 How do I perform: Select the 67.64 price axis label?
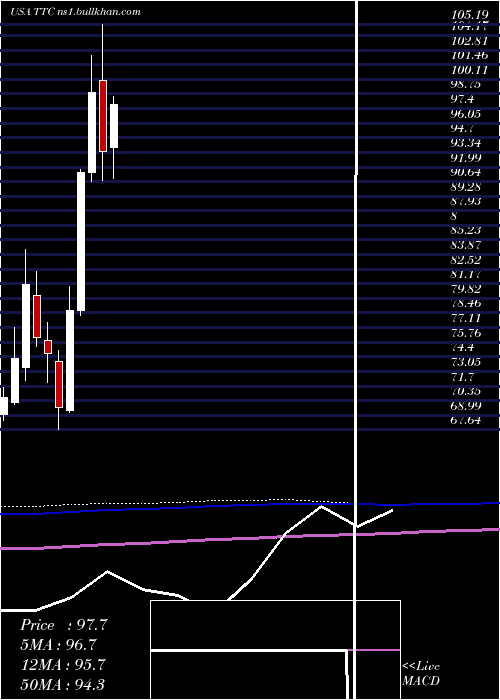point(466,420)
